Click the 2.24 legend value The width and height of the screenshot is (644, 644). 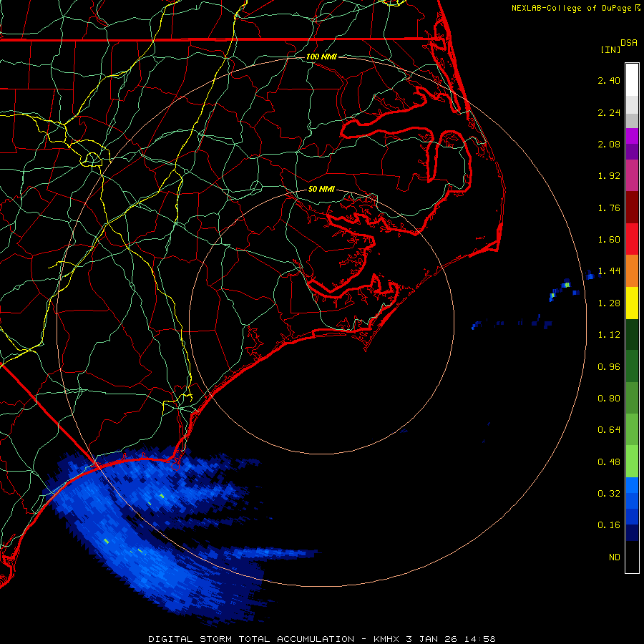pyautogui.click(x=609, y=112)
